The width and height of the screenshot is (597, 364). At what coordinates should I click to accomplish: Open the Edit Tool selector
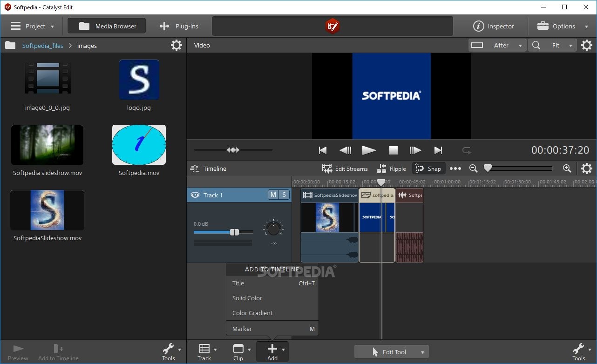[391, 352]
